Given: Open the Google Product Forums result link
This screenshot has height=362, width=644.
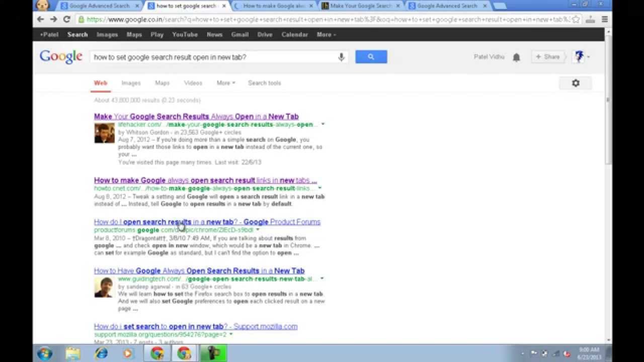Looking at the screenshot, I should tap(207, 222).
